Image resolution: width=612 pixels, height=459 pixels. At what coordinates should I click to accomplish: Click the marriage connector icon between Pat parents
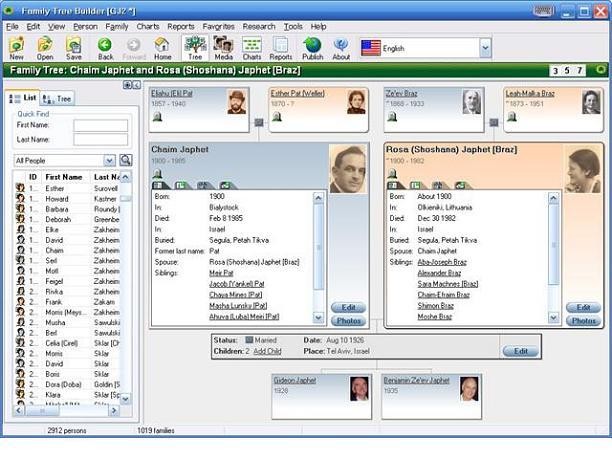click(259, 123)
